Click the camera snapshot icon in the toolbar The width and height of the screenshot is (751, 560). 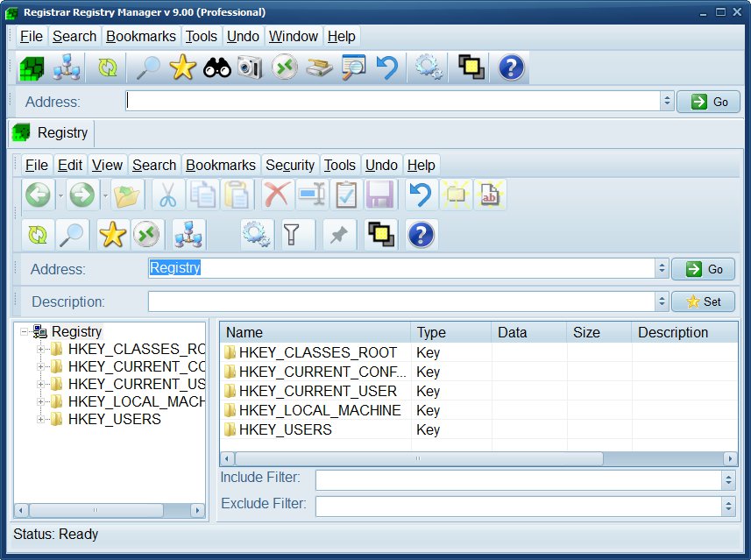(x=250, y=68)
